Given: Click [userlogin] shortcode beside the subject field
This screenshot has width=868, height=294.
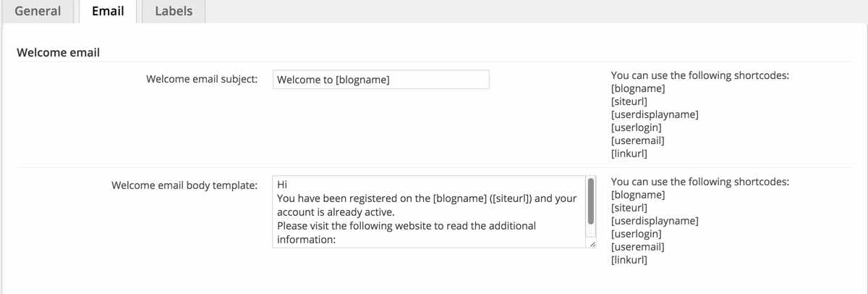Looking at the screenshot, I should (x=636, y=127).
